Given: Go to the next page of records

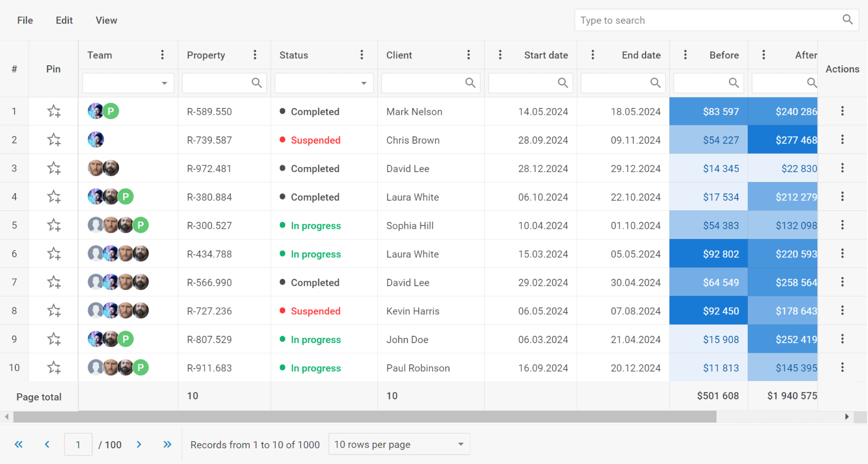Looking at the screenshot, I should (x=139, y=444).
